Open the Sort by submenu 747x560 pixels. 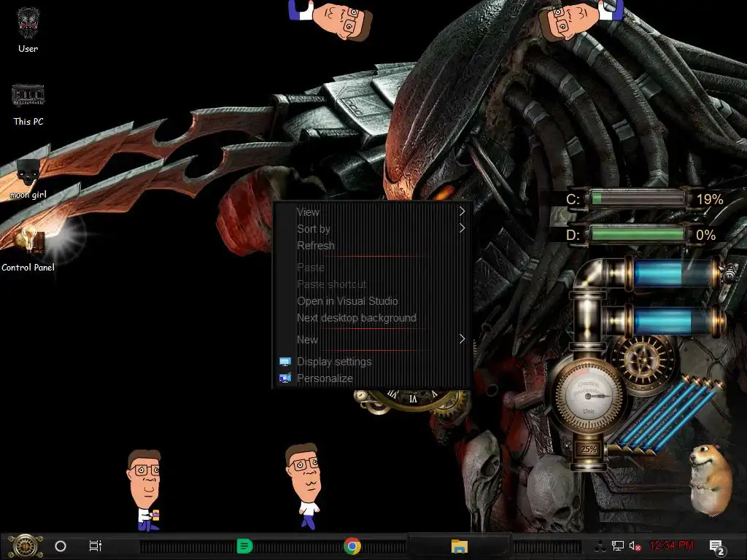[x=373, y=228]
